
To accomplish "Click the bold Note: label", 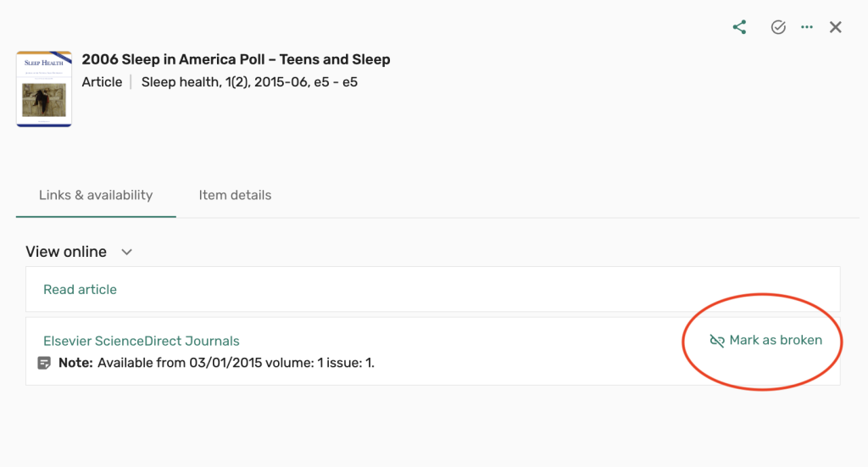I will point(75,363).
